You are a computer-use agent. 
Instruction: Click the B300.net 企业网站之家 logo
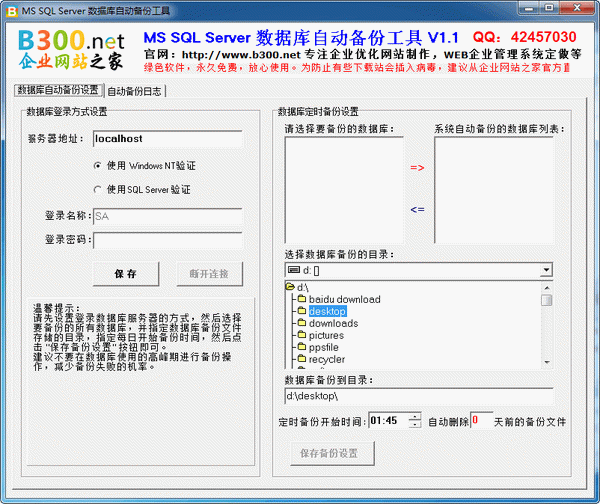click(71, 50)
